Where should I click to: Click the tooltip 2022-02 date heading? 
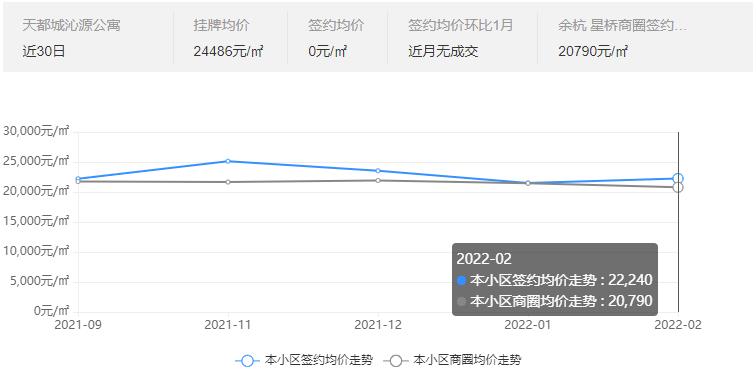(x=484, y=259)
